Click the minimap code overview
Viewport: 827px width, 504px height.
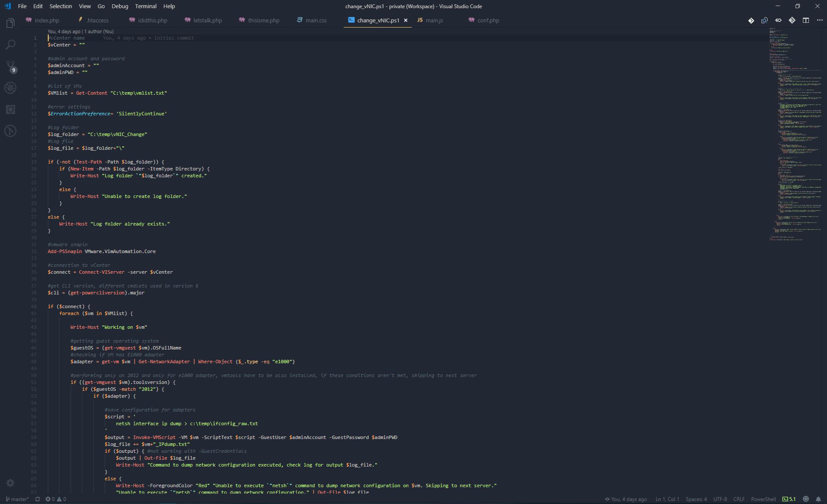coord(796,133)
